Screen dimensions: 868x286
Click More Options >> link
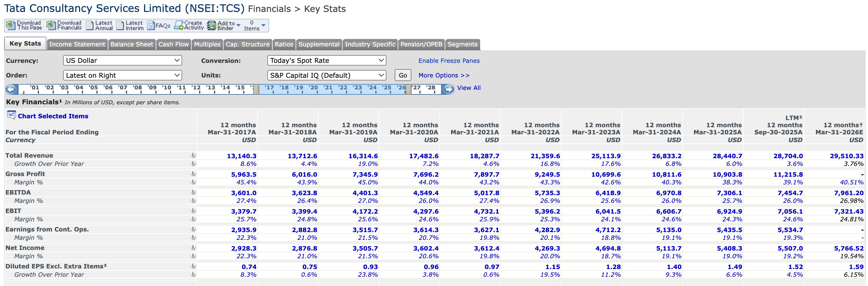pos(444,76)
